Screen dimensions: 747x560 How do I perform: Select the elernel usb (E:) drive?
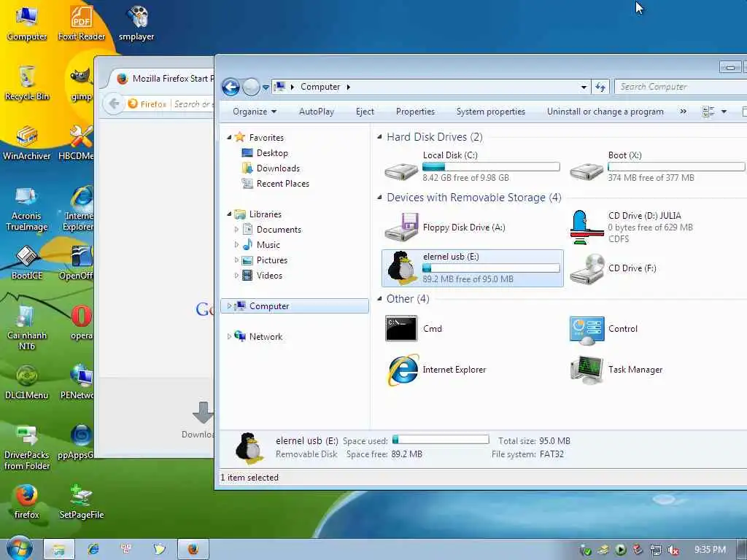[473, 268]
